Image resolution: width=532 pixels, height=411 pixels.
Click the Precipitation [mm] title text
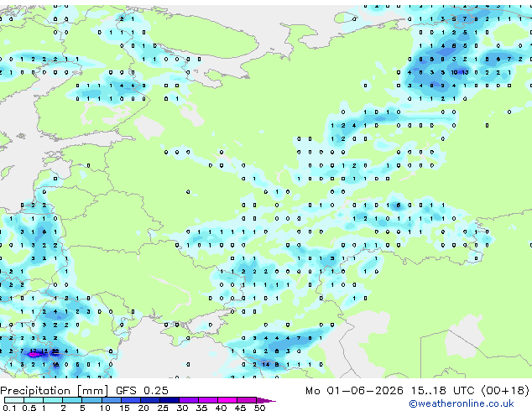[54, 391]
